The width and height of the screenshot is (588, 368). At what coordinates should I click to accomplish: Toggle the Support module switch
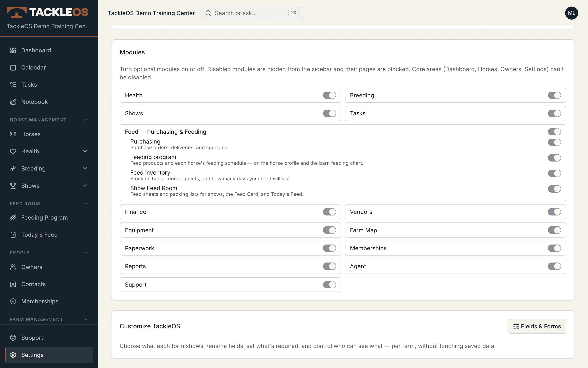[x=330, y=285]
